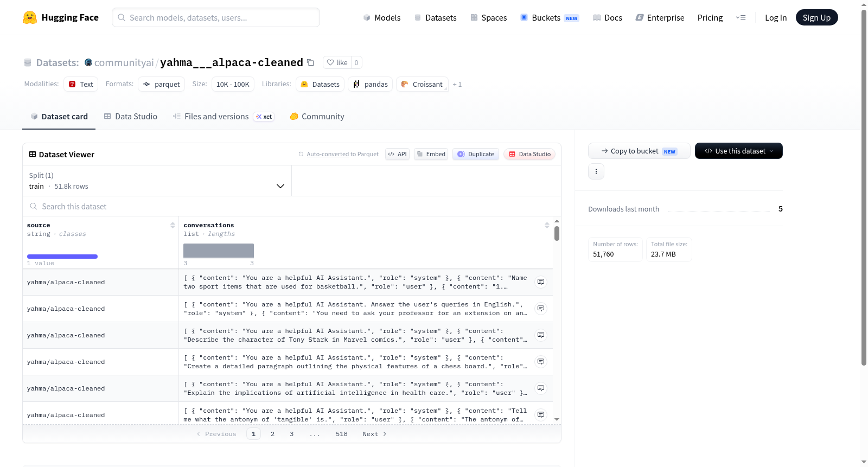Image resolution: width=868 pixels, height=467 pixels.
Task: Open the three-dot more options button
Action: pos(596,171)
